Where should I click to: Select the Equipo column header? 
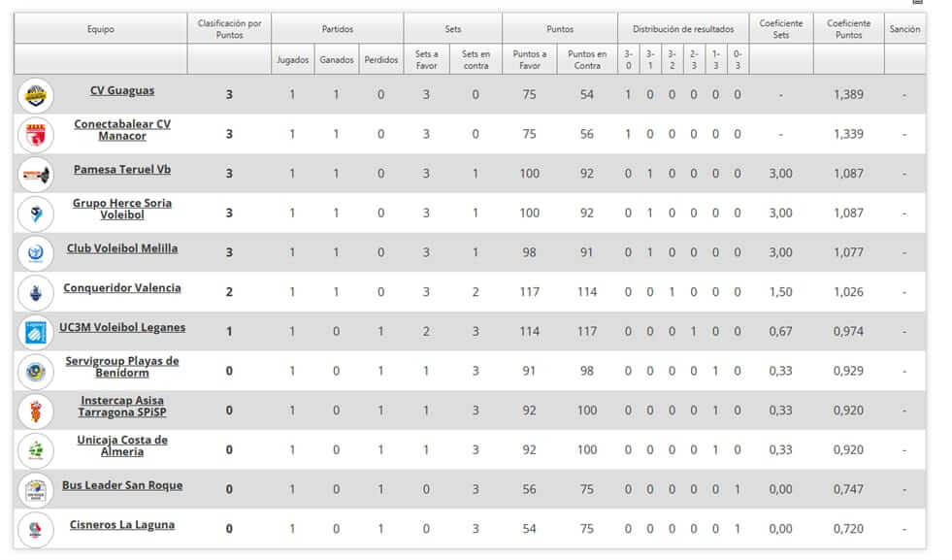coord(100,29)
